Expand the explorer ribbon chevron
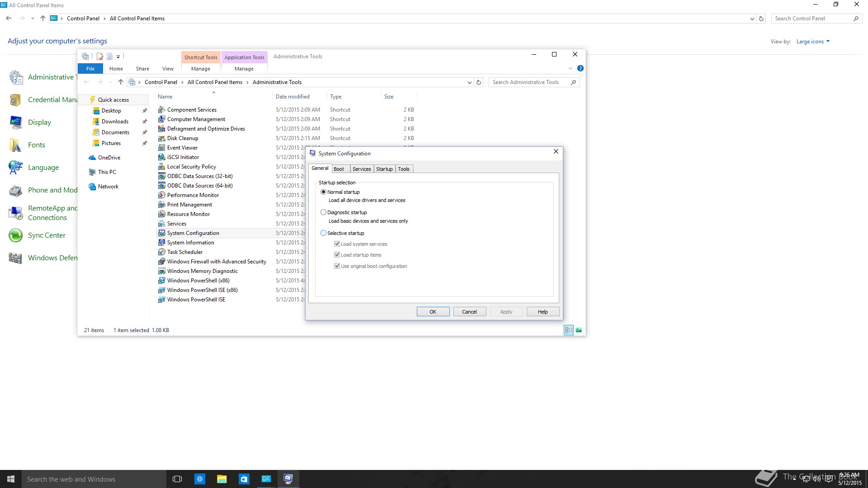Screen dimensions: 868x488 (570, 68)
